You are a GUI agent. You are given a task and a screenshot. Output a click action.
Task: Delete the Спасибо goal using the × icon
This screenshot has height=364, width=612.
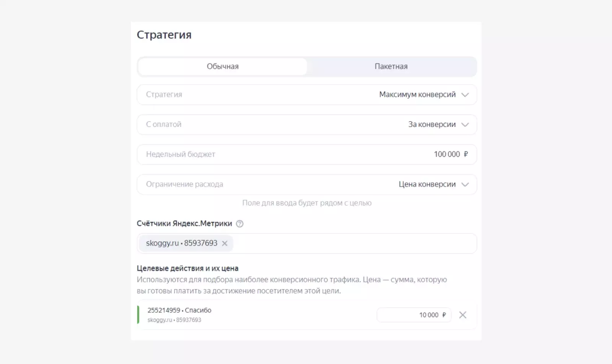coord(463,315)
